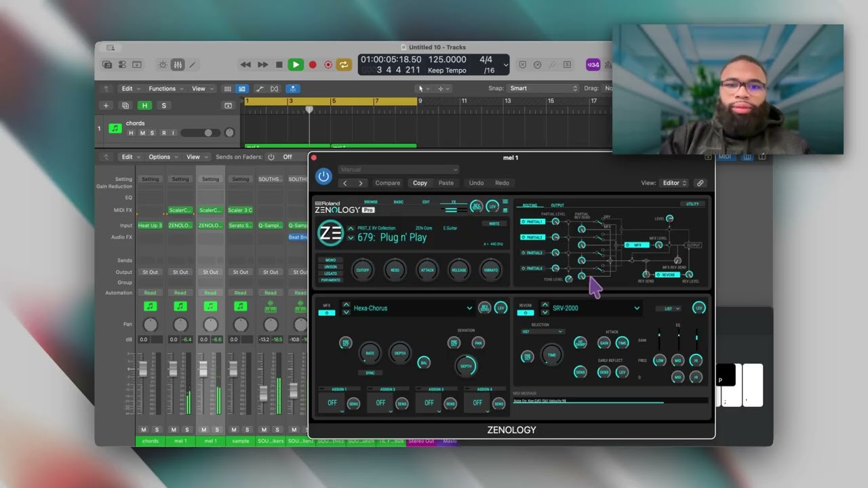868x488 pixels.
Task: Click the SYNC button under the Rate knob
Action: [x=370, y=373]
